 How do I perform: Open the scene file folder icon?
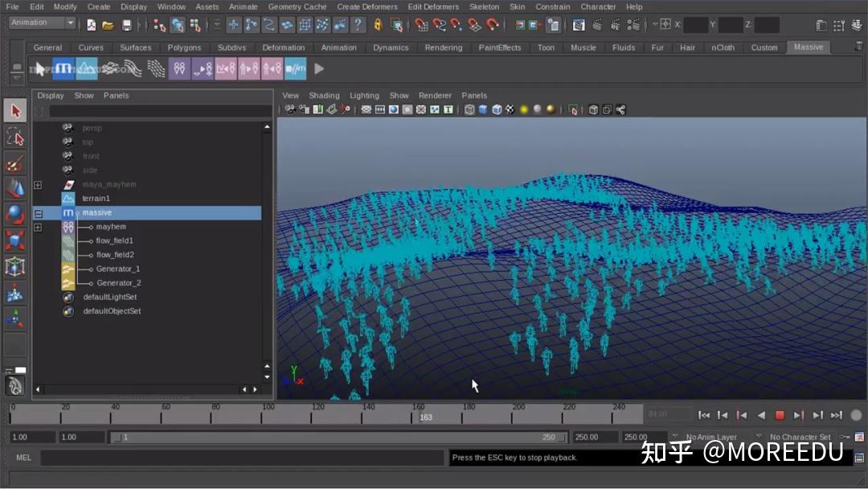108,25
